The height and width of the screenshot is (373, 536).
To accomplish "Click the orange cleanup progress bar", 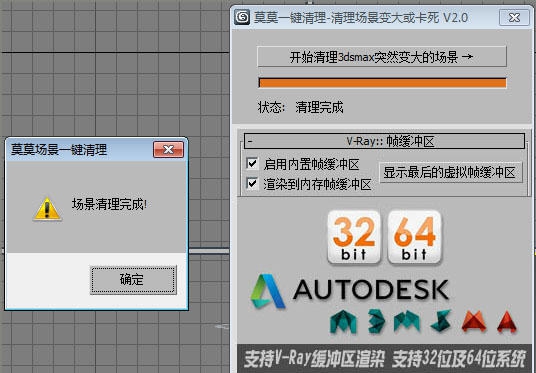I will (x=382, y=83).
